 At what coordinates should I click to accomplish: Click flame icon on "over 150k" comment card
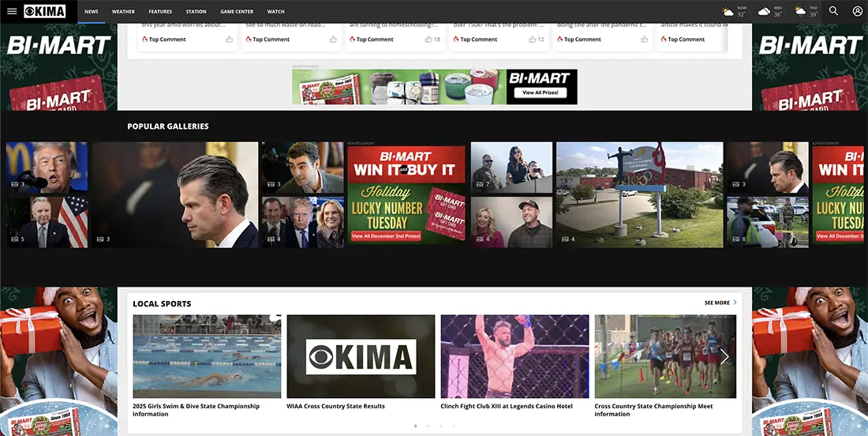coord(456,39)
